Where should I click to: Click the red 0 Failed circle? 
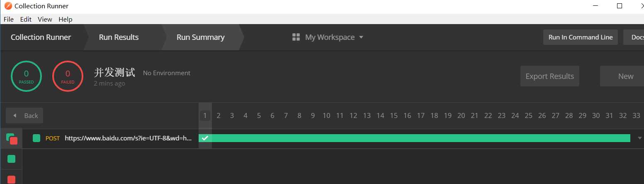[x=68, y=76]
